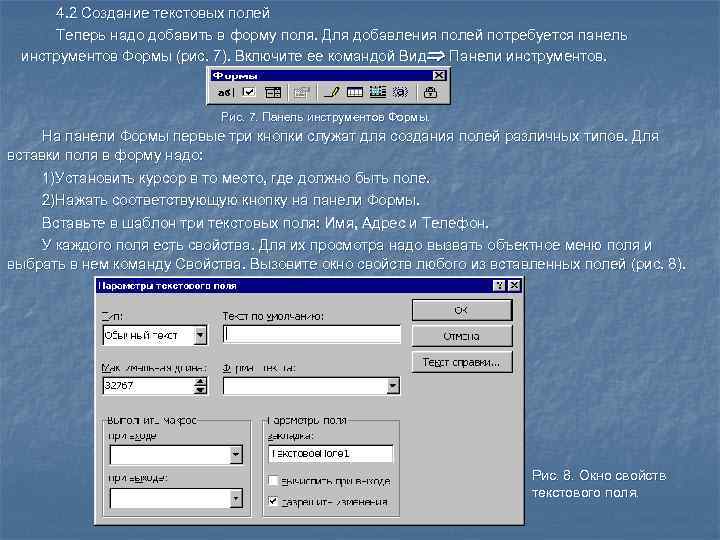Select the Draw Table pencil icon
Screen dimensions: 720x540
(331, 92)
